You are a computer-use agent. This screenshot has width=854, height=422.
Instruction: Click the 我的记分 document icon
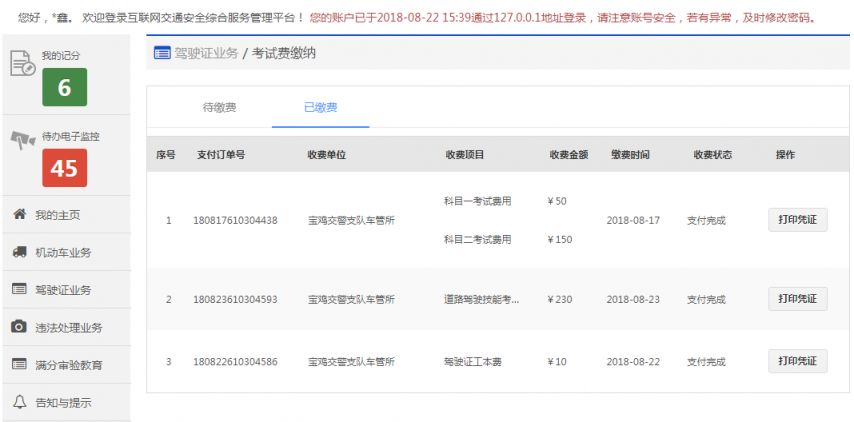(x=22, y=63)
